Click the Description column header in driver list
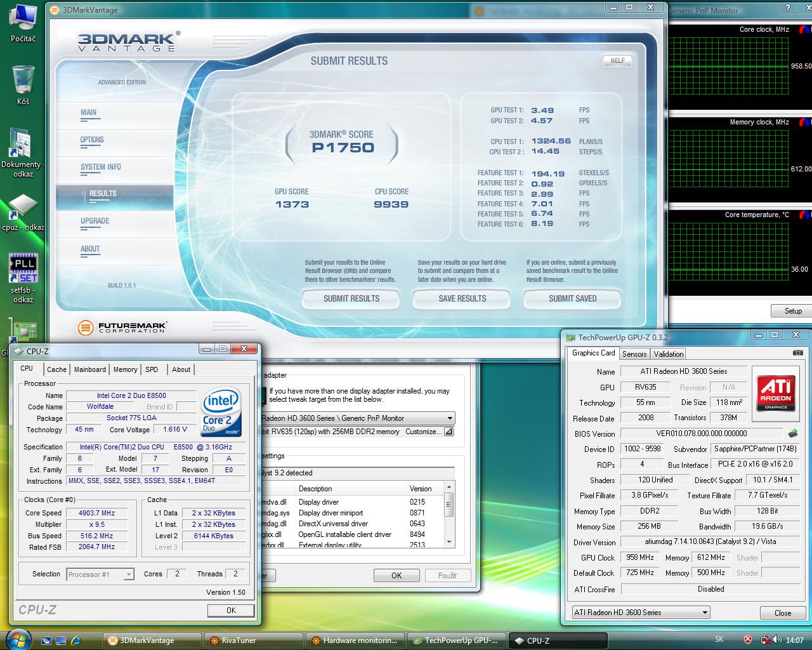Viewport: 812px width, 650px height. coord(350,489)
